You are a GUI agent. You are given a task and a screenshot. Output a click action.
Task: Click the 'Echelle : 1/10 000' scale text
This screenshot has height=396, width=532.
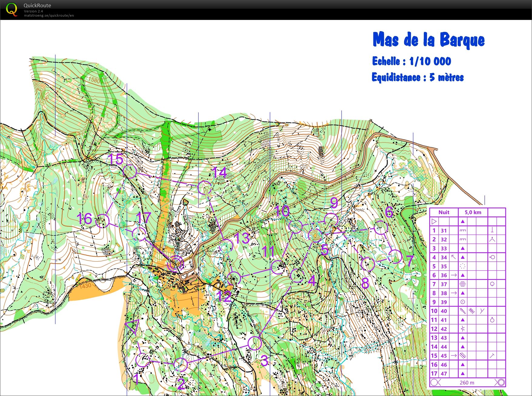point(411,62)
